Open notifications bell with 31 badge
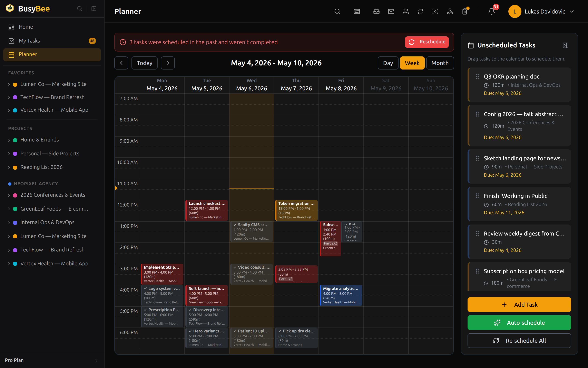Image resolution: width=588 pixels, height=368 pixels. coord(492,11)
